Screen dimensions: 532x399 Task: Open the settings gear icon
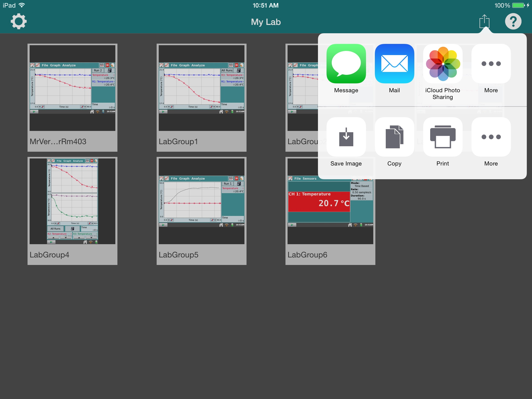pyautogui.click(x=19, y=22)
